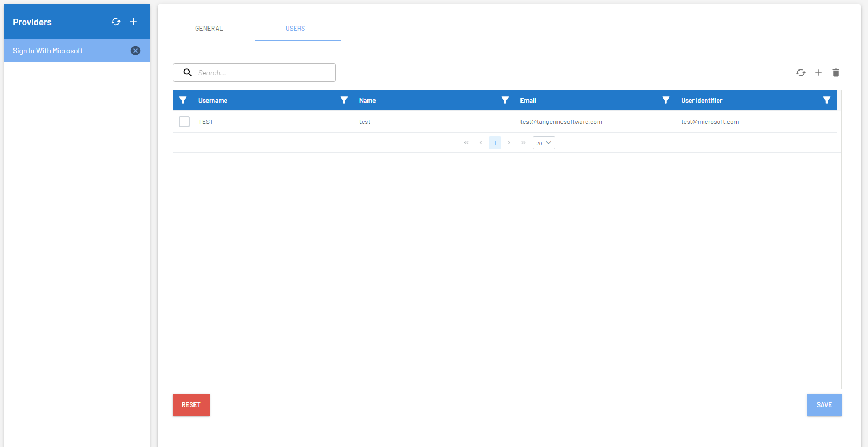
Task: Click the Save button
Action: coord(824,405)
